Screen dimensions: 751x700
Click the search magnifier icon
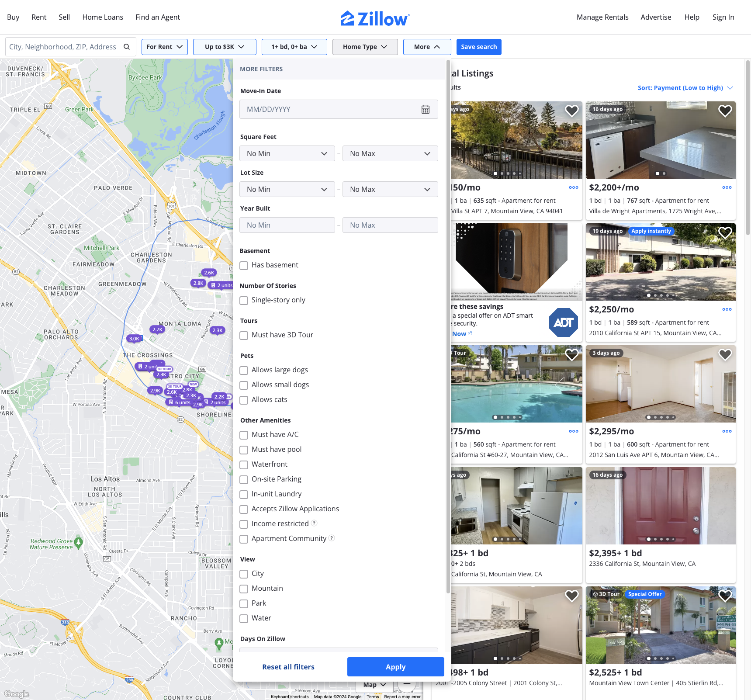pyautogui.click(x=127, y=47)
